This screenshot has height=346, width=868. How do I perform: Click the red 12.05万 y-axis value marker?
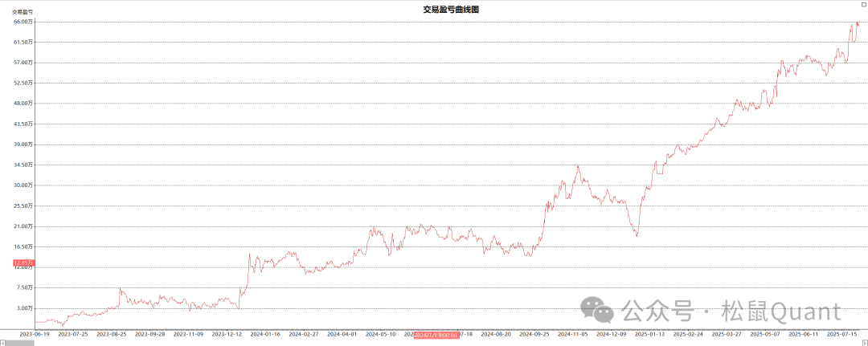[x=23, y=263]
